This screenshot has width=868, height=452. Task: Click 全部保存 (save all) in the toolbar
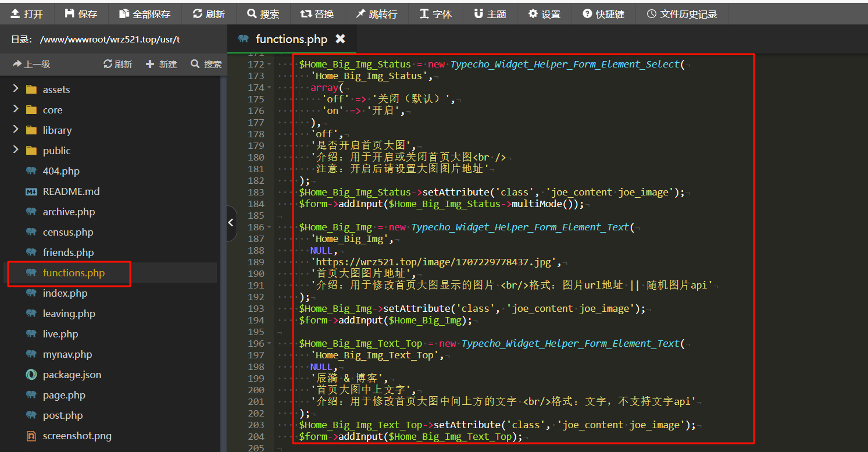click(144, 13)
